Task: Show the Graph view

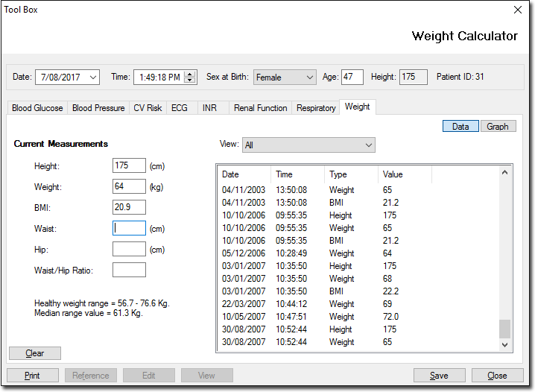Action: 498,126
